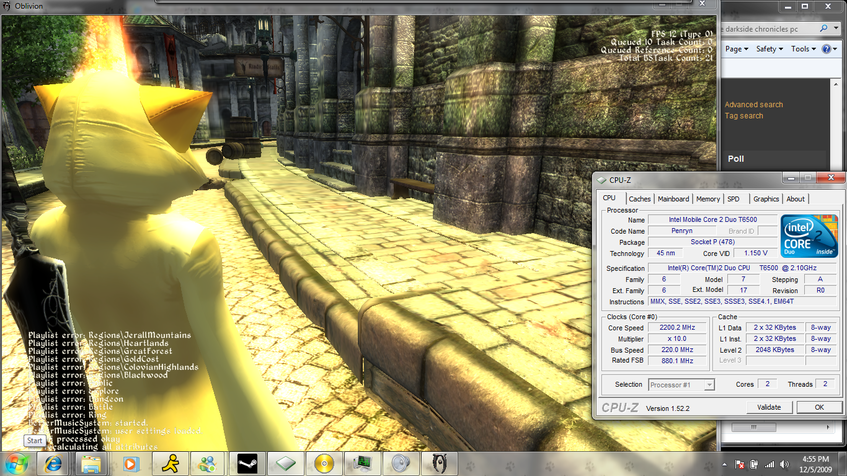
Task: Click the Level 2 cache 2048 KBytes value
Action: tap(775, 350)
